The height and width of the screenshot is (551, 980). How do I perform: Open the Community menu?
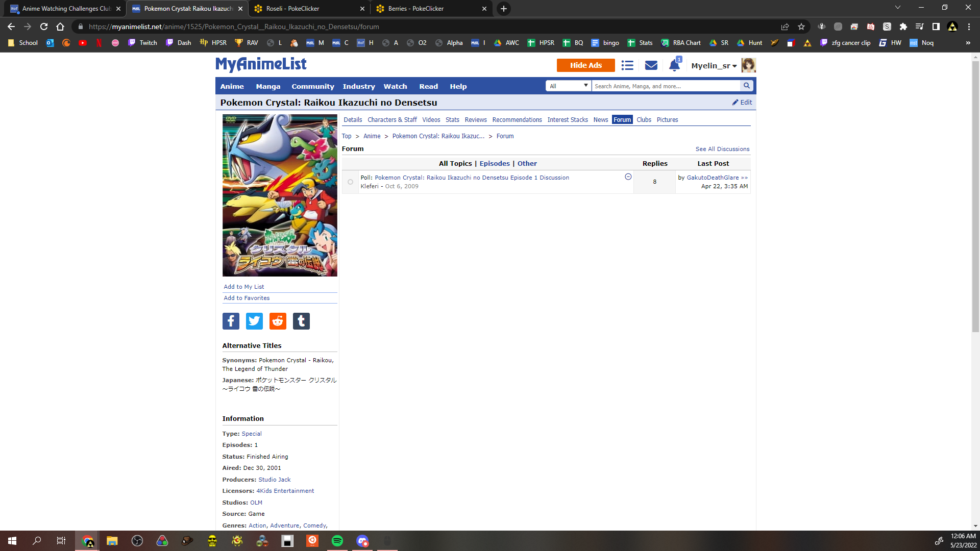point(312,86)
